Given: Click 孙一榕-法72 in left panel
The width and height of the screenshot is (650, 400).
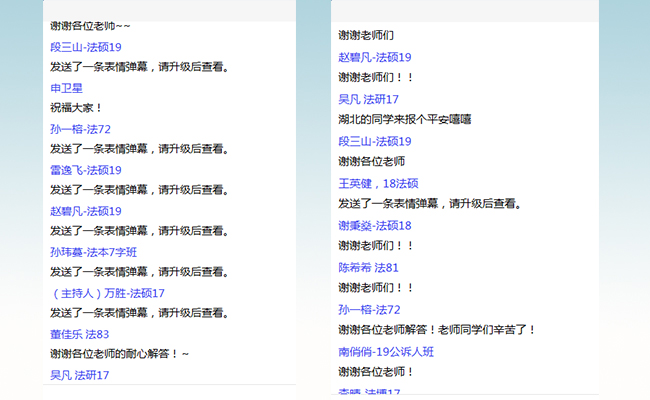Looking at the screenshot, I should pyautogui.click(x=80, y=129).
